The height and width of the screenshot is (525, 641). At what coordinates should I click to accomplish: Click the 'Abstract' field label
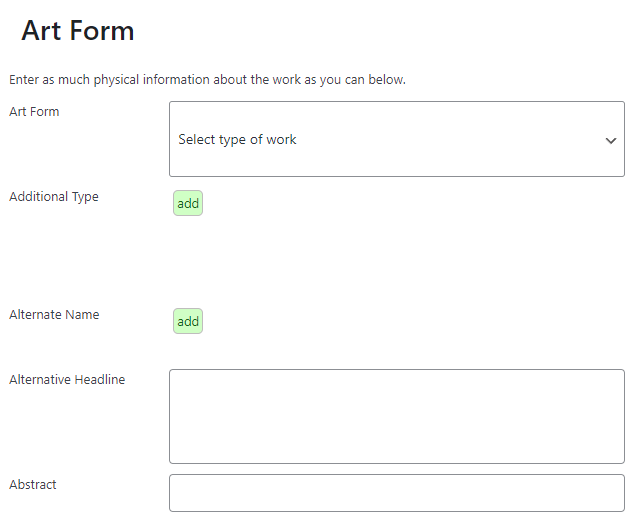[x=33, y=485]
